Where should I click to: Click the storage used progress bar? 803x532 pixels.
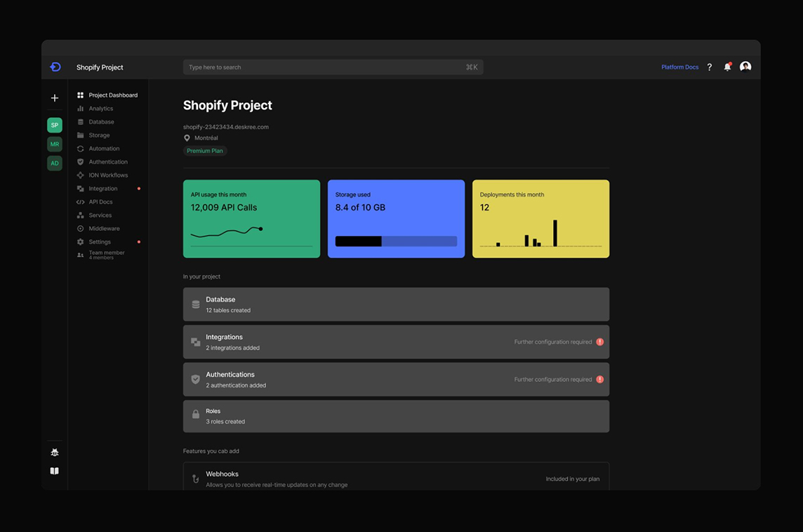click(x=396, y=241)
